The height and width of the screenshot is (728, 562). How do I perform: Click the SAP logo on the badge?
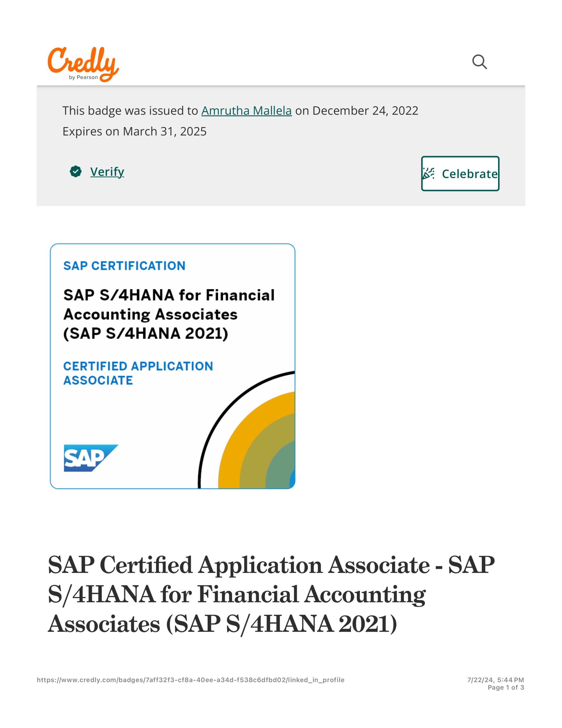[91, 458]
